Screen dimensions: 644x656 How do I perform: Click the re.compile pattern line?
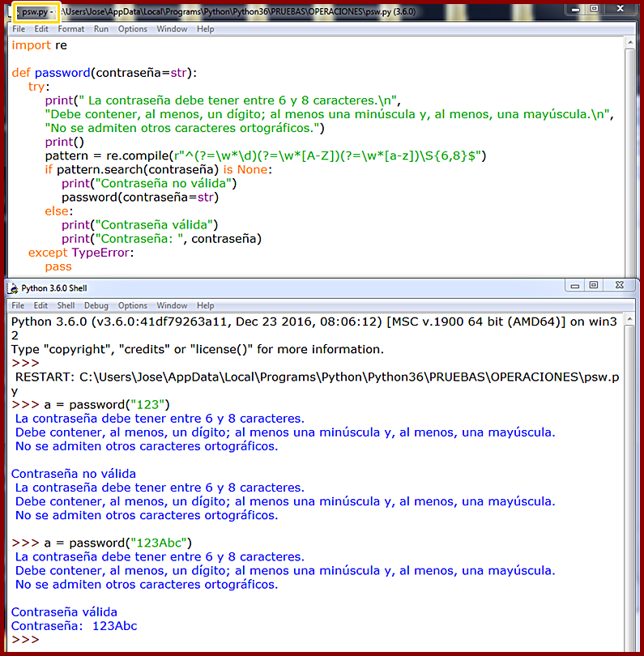point(266,155)
